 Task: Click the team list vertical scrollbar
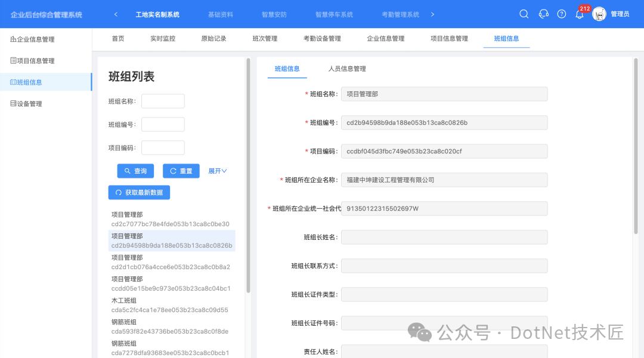click(x=248, y=175)
